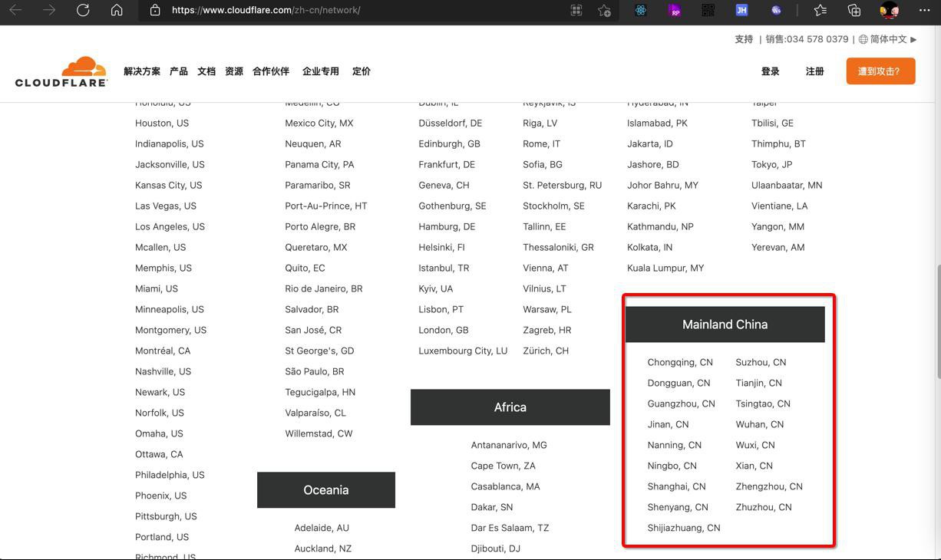The image size is (941, 560).
Task: Select Shijiazhuang, CN entry
Action: [x=684, y=528]
